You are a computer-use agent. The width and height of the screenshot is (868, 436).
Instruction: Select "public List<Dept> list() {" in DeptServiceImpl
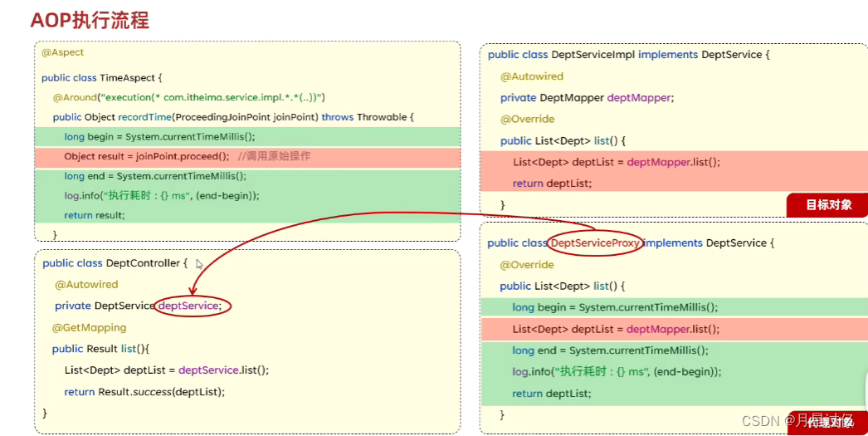(563, 141)
